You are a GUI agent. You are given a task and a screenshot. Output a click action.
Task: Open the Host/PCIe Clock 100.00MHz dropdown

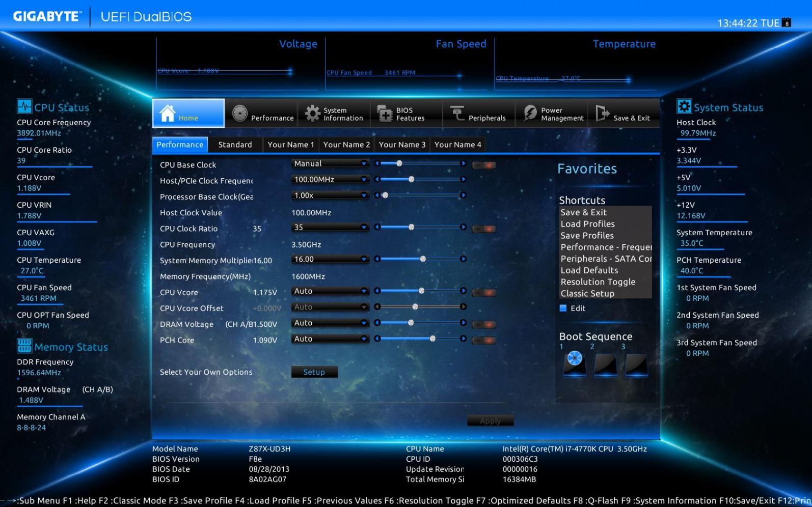[330, 179]
